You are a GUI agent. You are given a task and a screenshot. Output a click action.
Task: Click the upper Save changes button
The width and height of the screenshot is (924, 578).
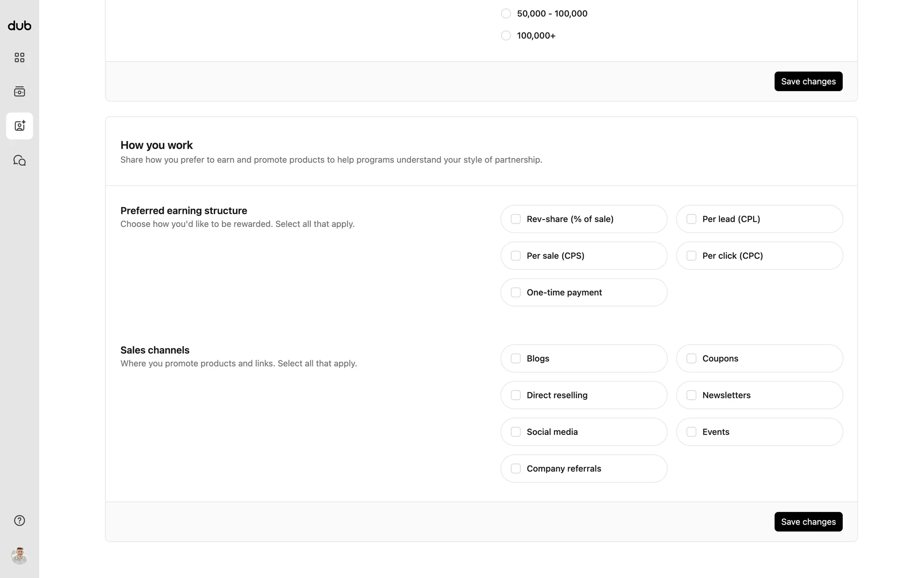(808, 81)
